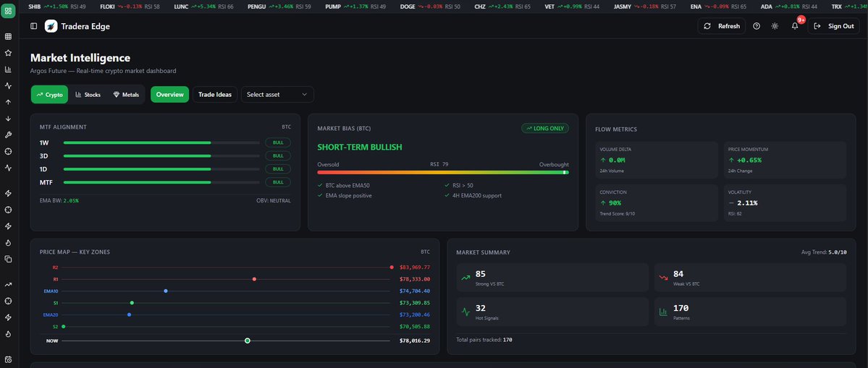The width and height of the screenshot is (868, 368).
Task: Switch market type to Metals
Action: [126, 95]
